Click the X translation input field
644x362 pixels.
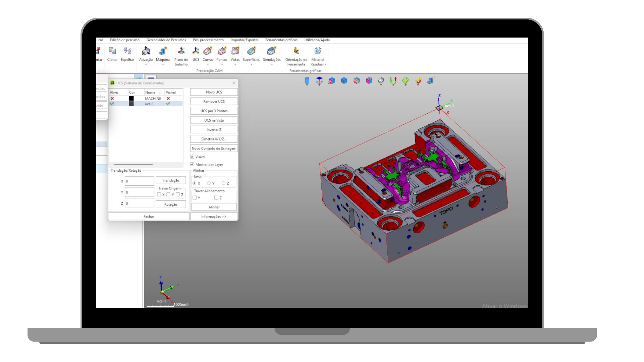point(140,181)
